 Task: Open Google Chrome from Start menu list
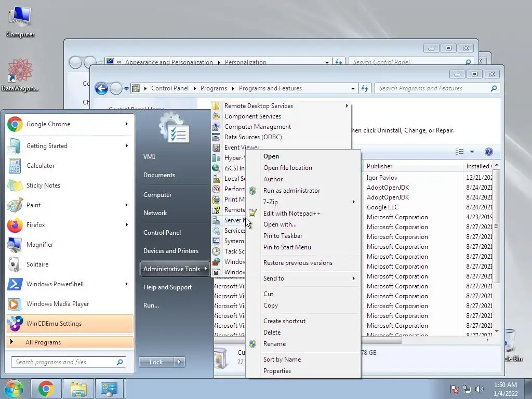tap(70, 124)
